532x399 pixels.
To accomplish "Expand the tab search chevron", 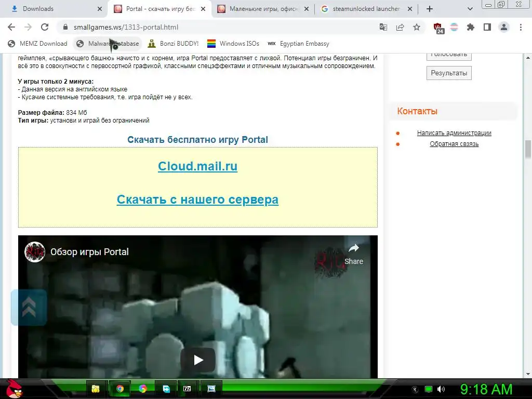I will click(x=470, y=9).
